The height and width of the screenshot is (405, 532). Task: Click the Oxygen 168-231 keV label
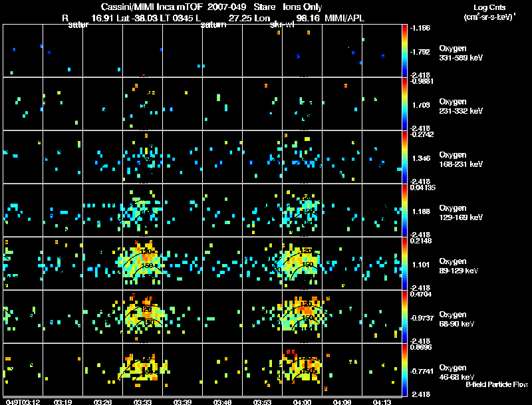click(461, 160)
